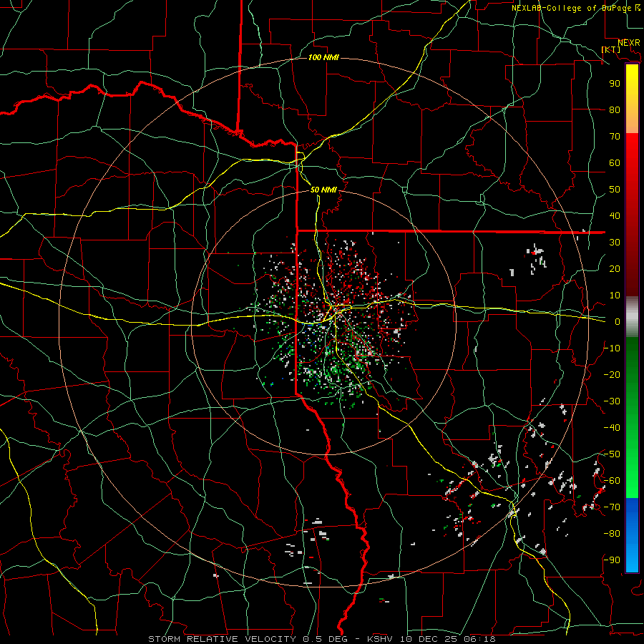Click the "-40" value on the velocity scale
Screen dimensions: 644x644
(612, 428)
